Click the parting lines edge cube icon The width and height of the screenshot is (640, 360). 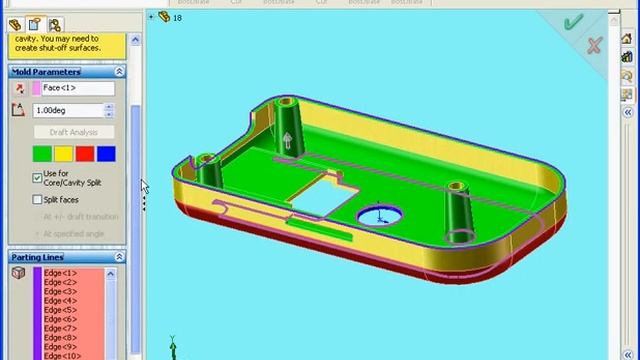(18, 273)
